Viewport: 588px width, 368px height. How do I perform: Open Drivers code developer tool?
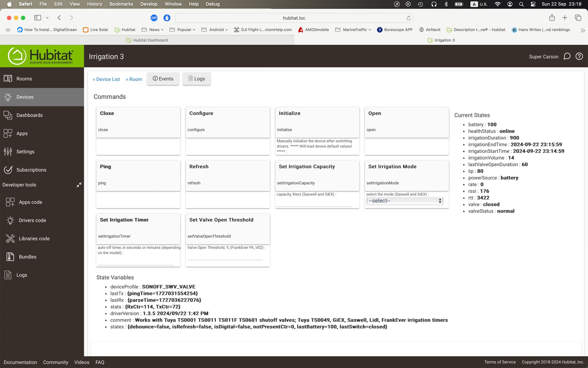pos(42,220)
